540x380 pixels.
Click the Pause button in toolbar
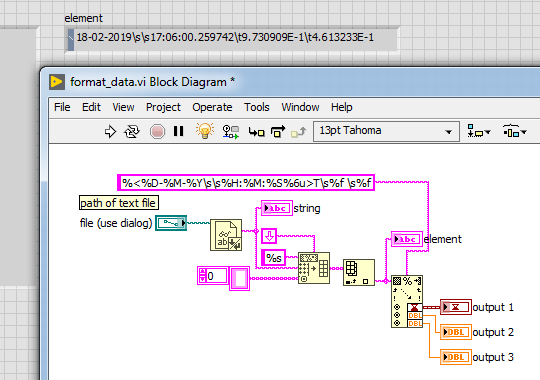coord(178,131)
